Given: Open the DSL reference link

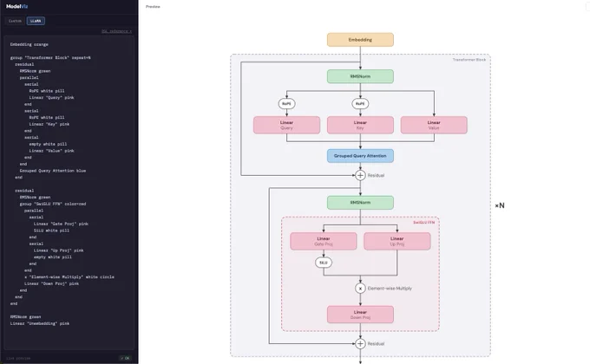Looking at the screenshot, I should pyautogui.click(x=116, y=31).
